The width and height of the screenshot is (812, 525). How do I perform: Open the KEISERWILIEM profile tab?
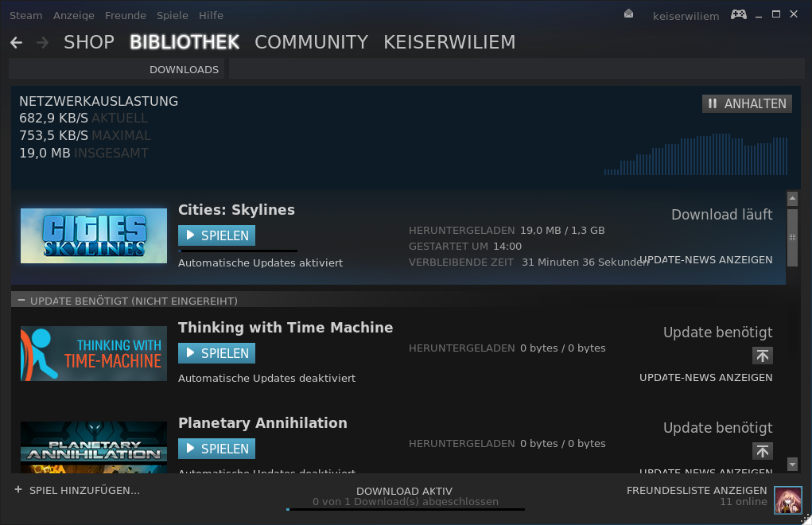449,42
